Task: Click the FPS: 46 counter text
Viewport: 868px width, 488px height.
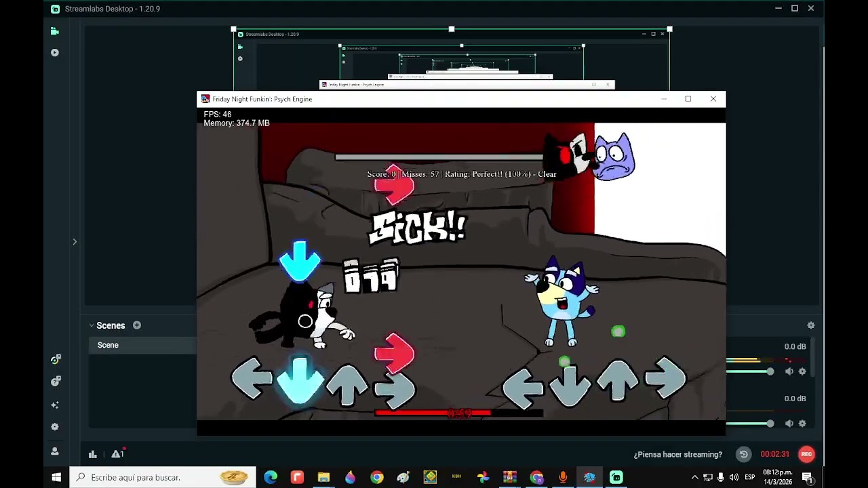Action: 218,115
